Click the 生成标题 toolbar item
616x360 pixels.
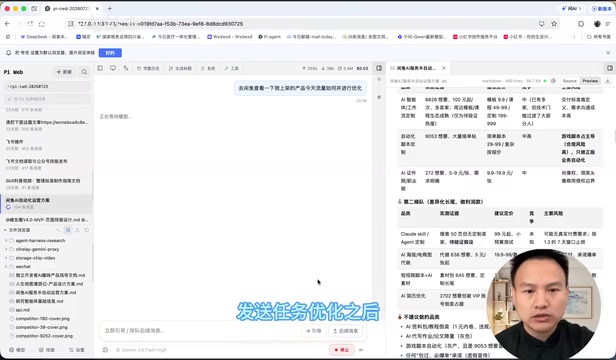180,68
